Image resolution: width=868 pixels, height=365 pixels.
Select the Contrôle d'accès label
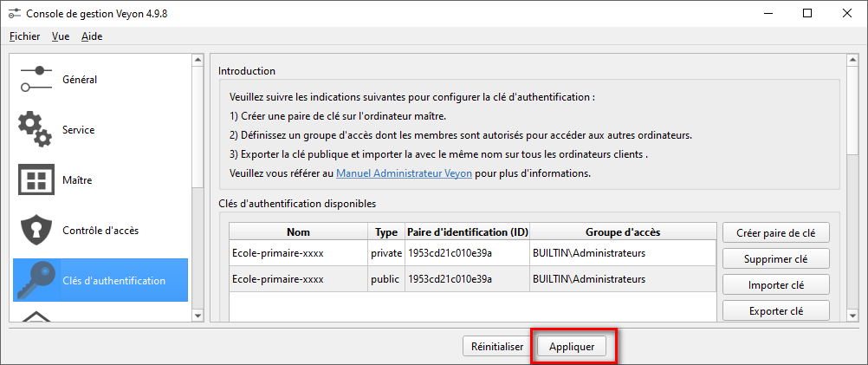(100, 231)
